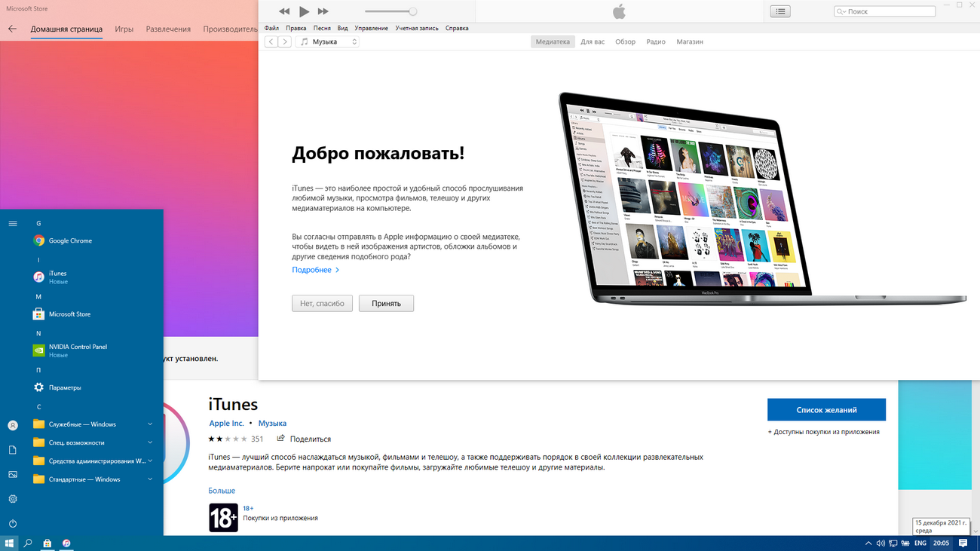Open the Музыка media type dropdown
This screenshot has width=980, height=551.
[x=327, y=41]
